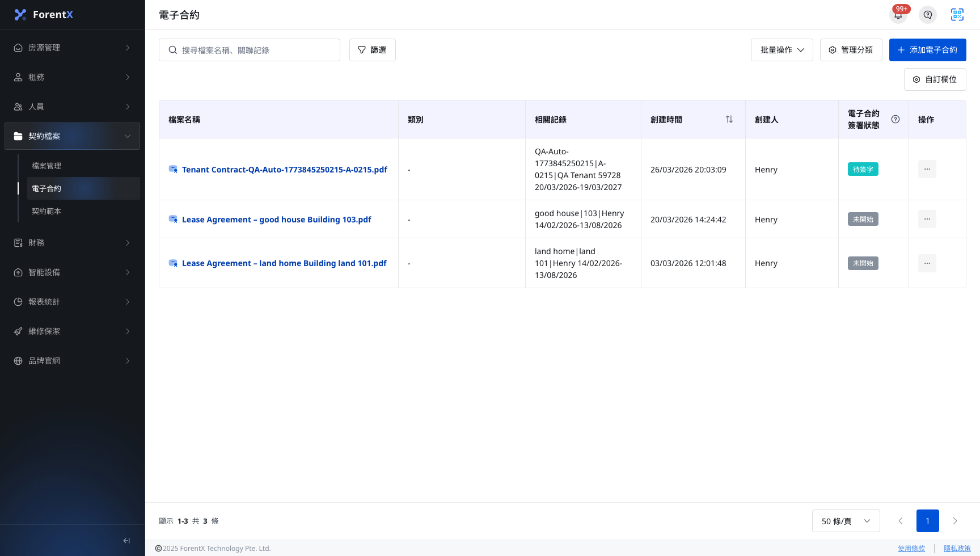
Task: Click the 篩選 filter button
Action: click(x=373, y=50)
